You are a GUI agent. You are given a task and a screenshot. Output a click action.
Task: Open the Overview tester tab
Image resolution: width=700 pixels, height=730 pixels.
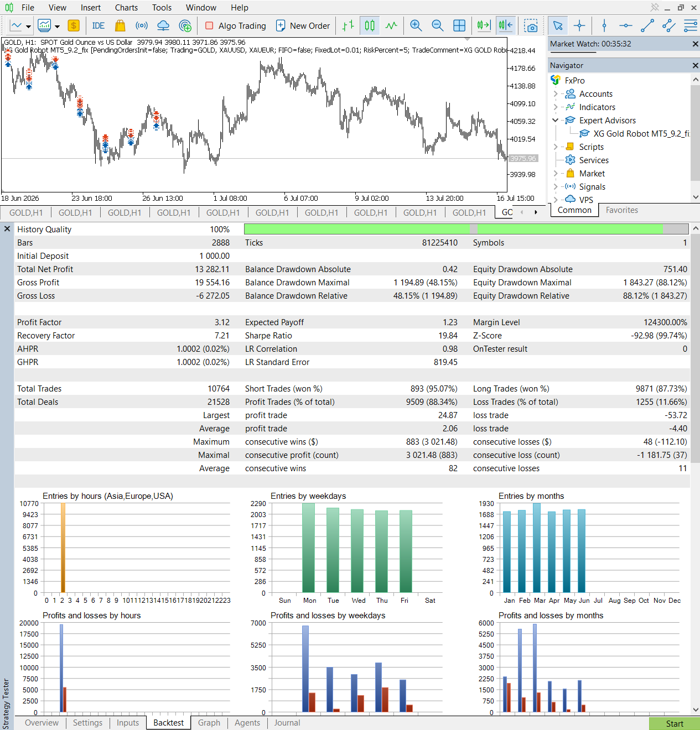[x=42, y=723]
